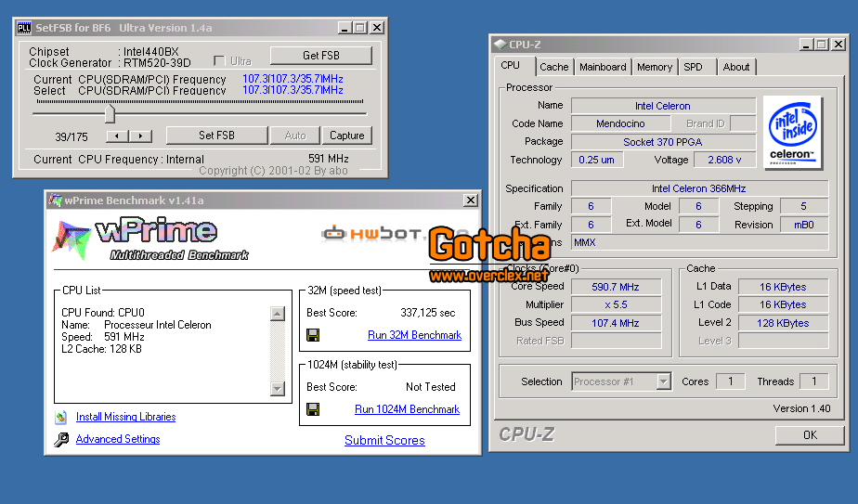Click the Run 1024M Benchmark link
858x504 pixels.
[407, 409]
